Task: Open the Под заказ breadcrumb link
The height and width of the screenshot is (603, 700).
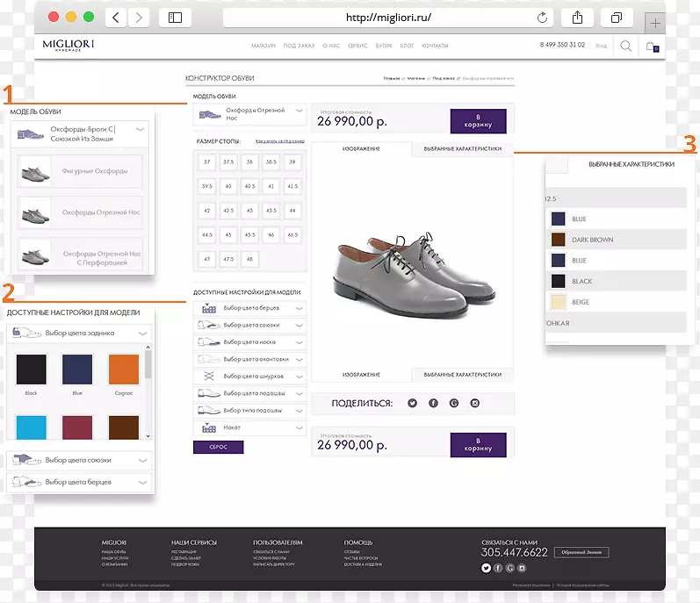Action: (444, 78)
